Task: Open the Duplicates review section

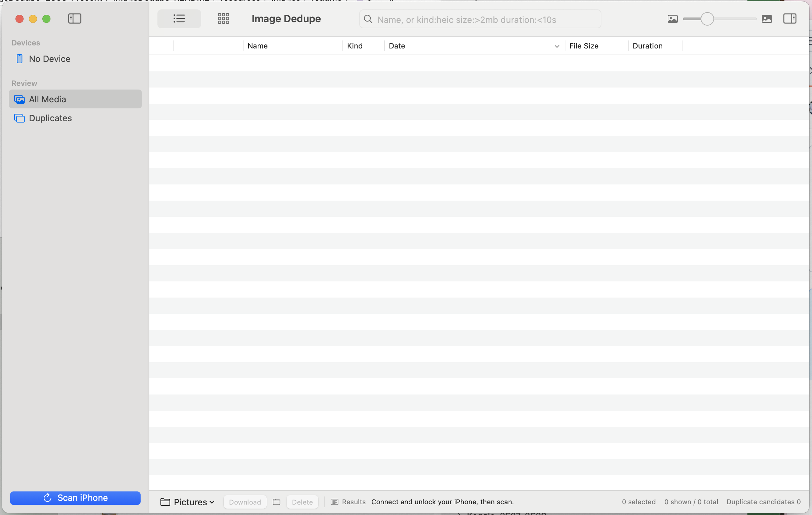Action: point(75,118)
